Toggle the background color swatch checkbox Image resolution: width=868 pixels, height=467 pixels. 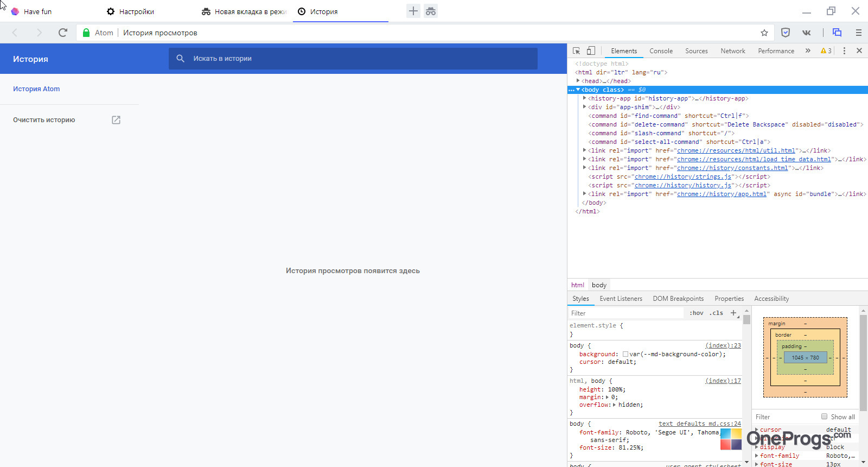[626, 354]
